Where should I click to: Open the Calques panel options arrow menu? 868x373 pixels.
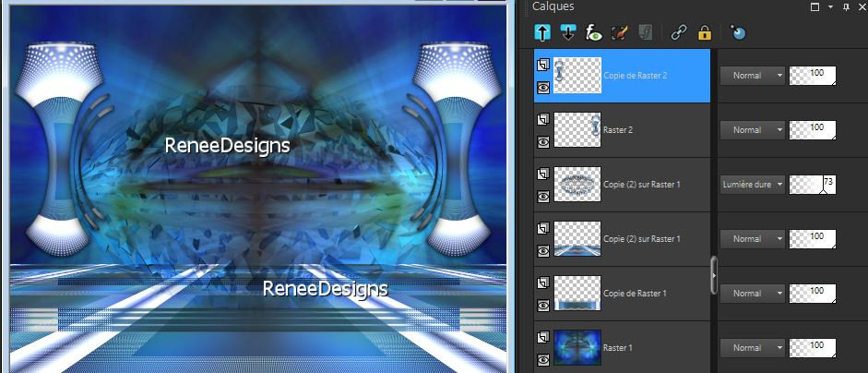click(x=830, y=7)
